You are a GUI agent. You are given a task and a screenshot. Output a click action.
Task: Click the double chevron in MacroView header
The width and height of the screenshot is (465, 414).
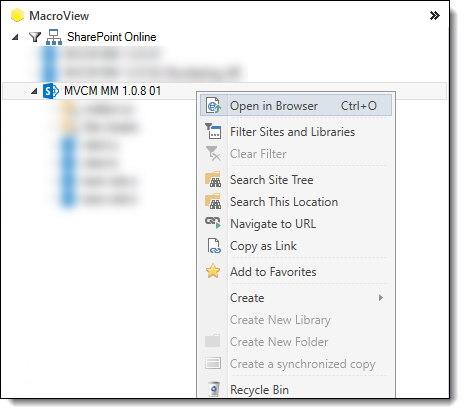(435, 15)
